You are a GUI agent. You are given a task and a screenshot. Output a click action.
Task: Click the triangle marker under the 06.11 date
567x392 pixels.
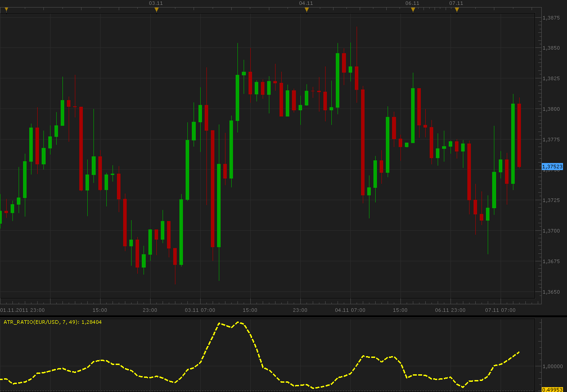click(x=413, y=10)
